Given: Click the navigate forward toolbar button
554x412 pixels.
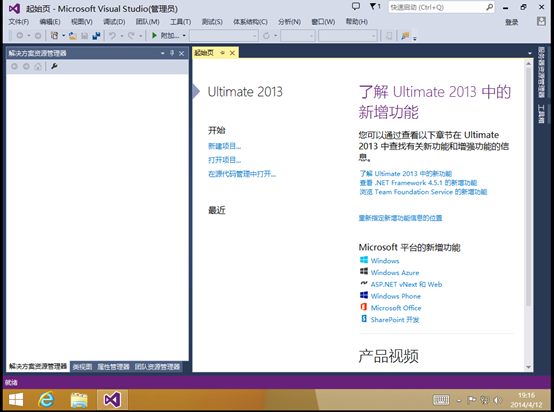Looking at the screenshot, I should 38,36.
